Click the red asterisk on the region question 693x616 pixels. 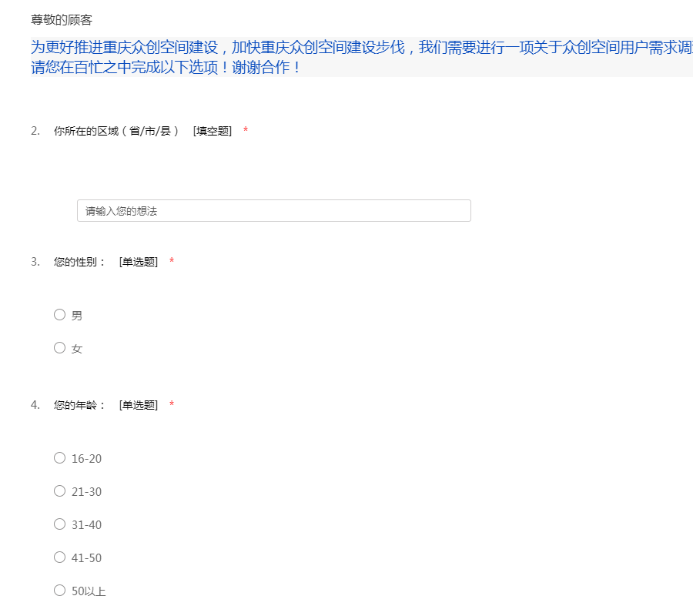[x=246, y=131]
